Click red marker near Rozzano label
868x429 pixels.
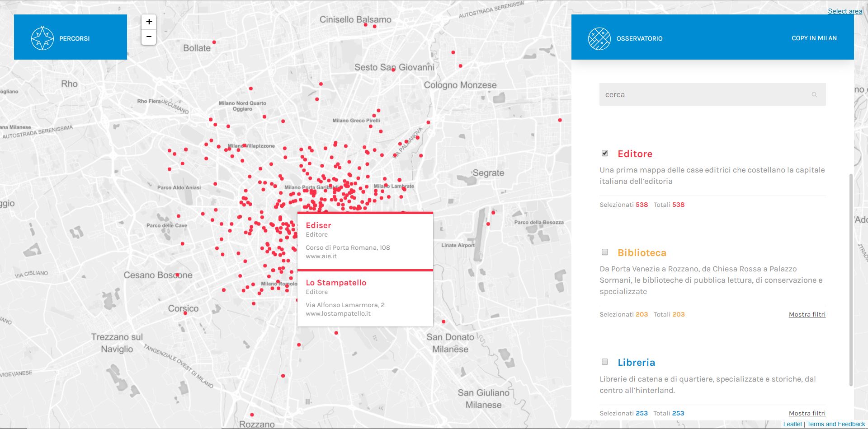pyautogui.click(x=252, y=415)
